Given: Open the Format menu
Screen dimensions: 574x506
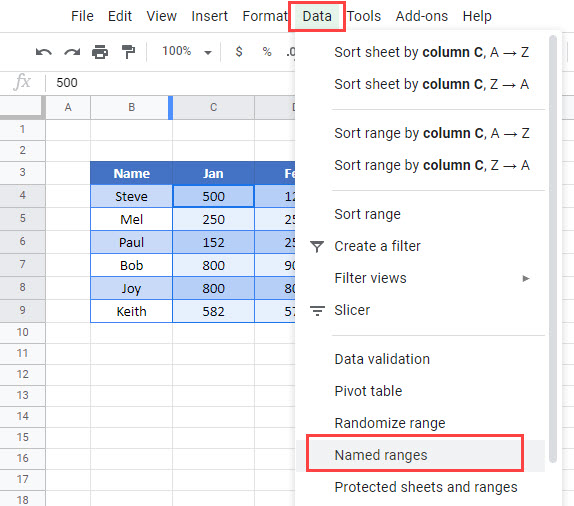Looking at the screenshot, I should point(265,16).
